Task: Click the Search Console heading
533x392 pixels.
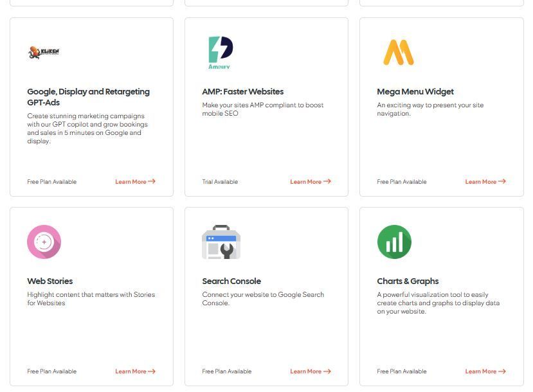Action: pyautogui.click(x=231, y=281)
